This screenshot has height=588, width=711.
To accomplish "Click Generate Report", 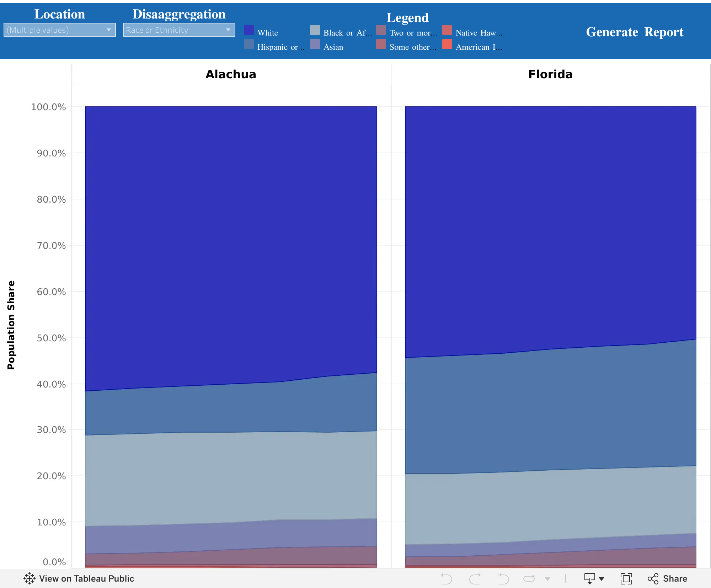I will [635, 32].
